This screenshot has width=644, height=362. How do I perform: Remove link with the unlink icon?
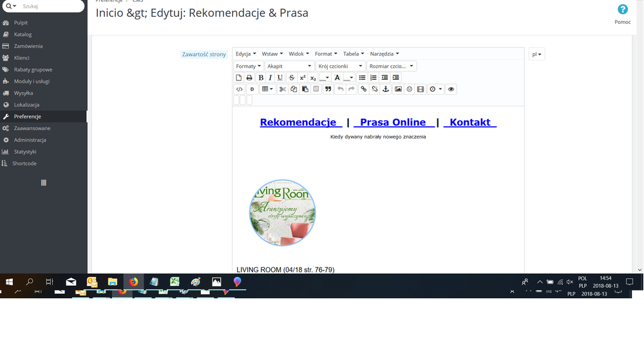(x=375, y=89)
